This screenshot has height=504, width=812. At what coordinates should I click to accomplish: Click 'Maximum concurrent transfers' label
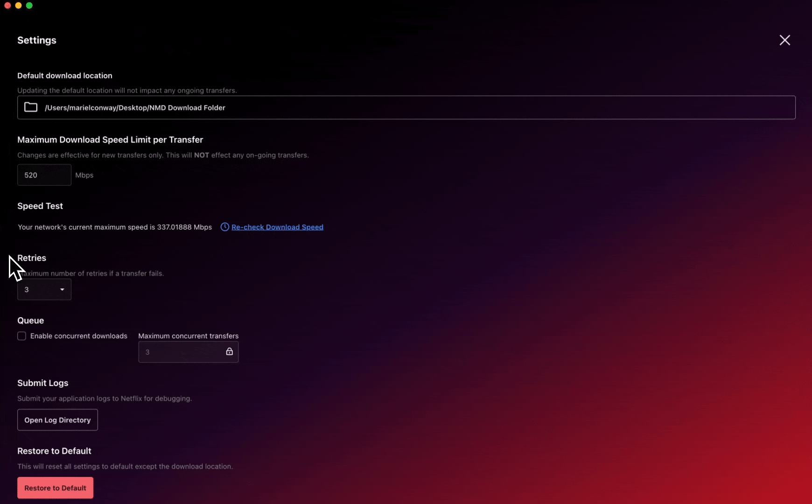coord(189,336)
